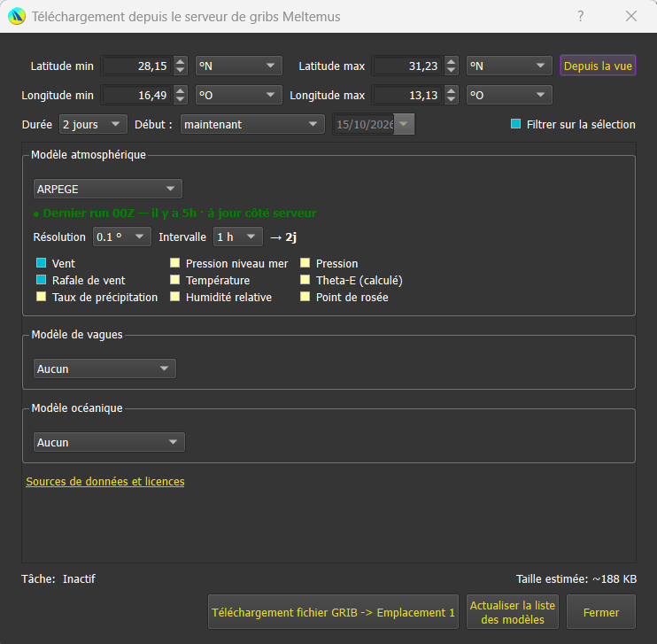Click the Latitude max value field

click(x=408, y=66)
